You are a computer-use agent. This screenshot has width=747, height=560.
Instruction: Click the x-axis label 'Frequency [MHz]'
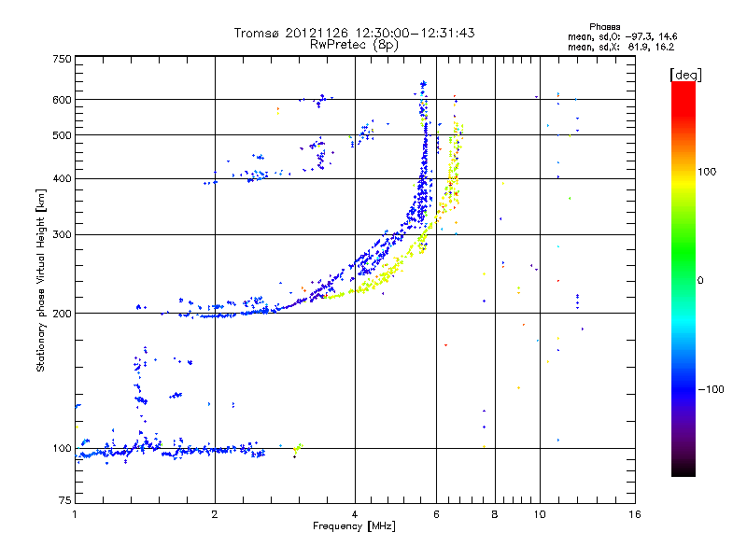tap(354, 526)
